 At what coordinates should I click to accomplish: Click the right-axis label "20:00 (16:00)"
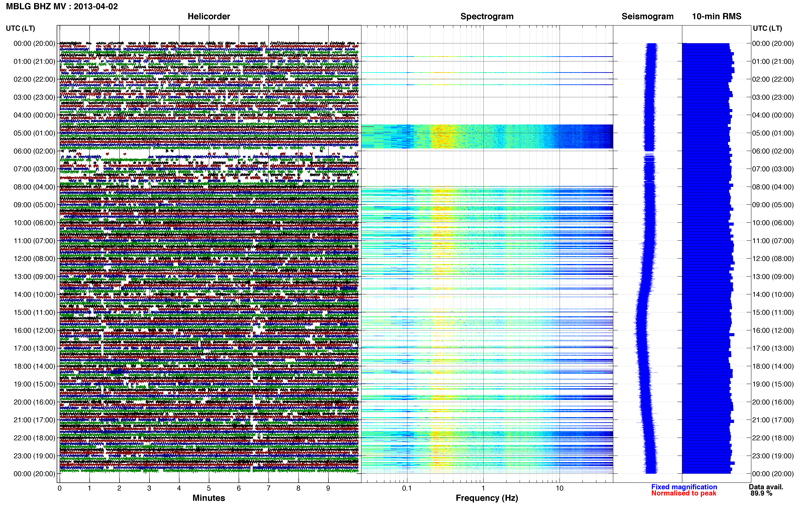tap(773, 402)
